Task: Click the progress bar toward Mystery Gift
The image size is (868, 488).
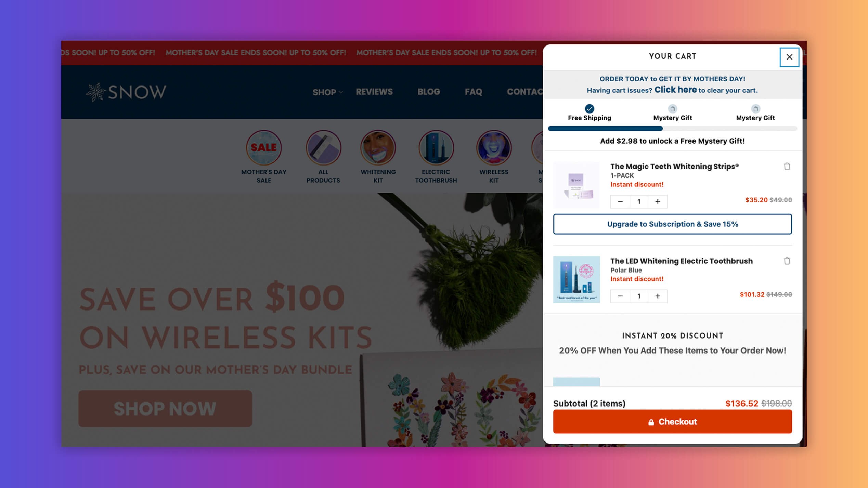Action: pos(672,128)
